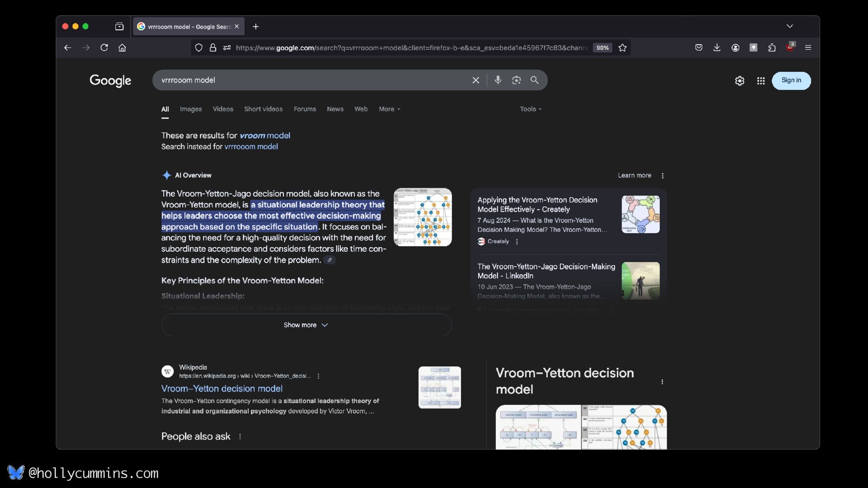Click the voice search microphone icon
Image resolution: width=868 pixels, height=488 pixels.
pyautogui.click(x=498, y=80)
